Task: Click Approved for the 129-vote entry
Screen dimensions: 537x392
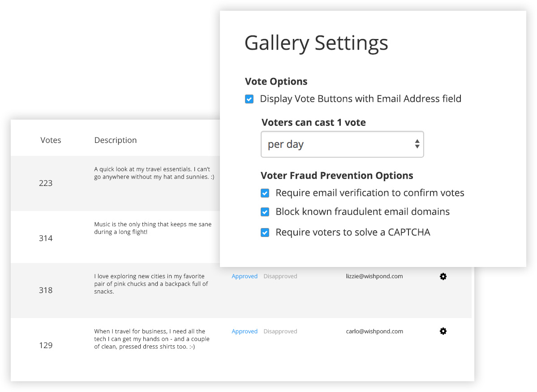Action: click(245, 332)
